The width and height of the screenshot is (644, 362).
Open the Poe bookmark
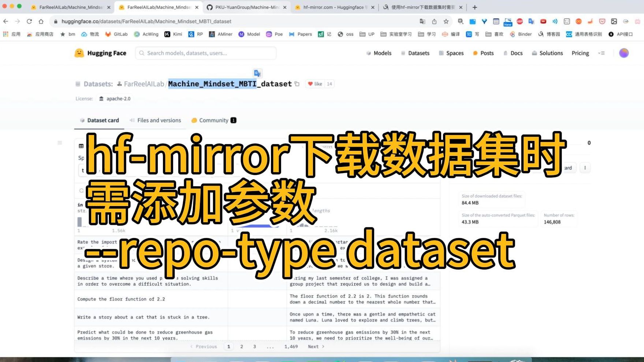(x=275, y=34)
